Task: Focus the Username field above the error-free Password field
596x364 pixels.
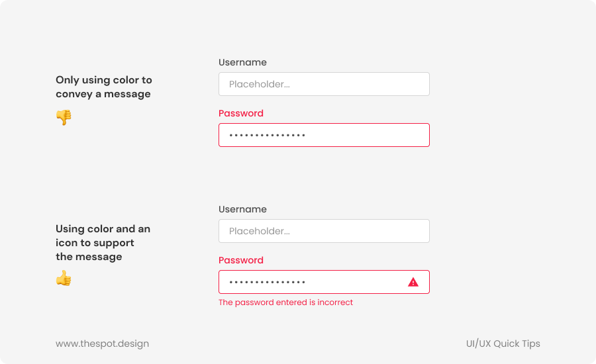Action: 324,84
